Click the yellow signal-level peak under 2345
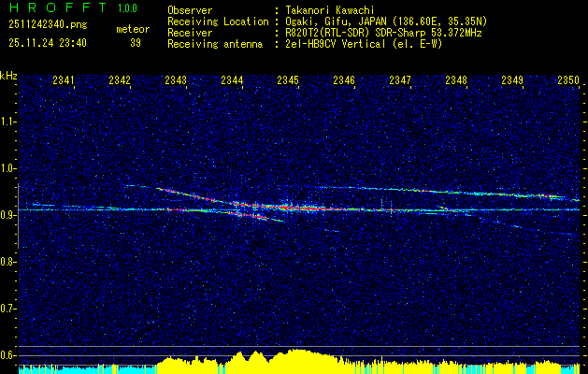The width and height of the screenshot is (588, 374). pos(298,361)
